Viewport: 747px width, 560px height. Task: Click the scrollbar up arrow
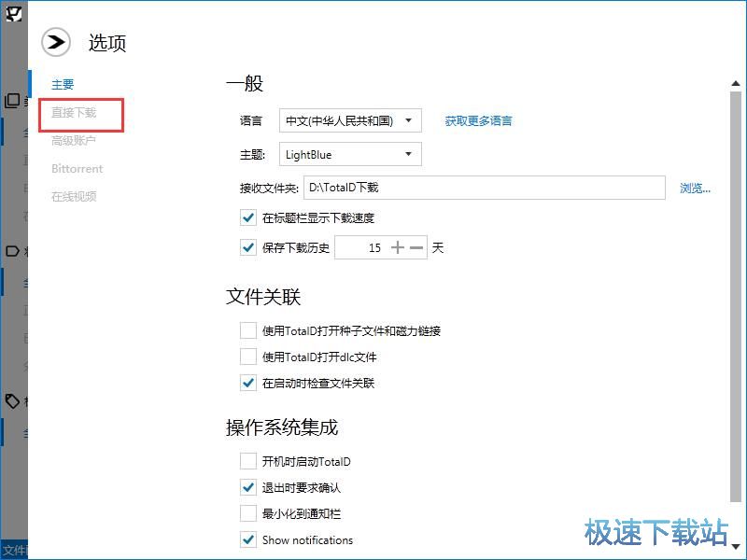pos(736,83)
